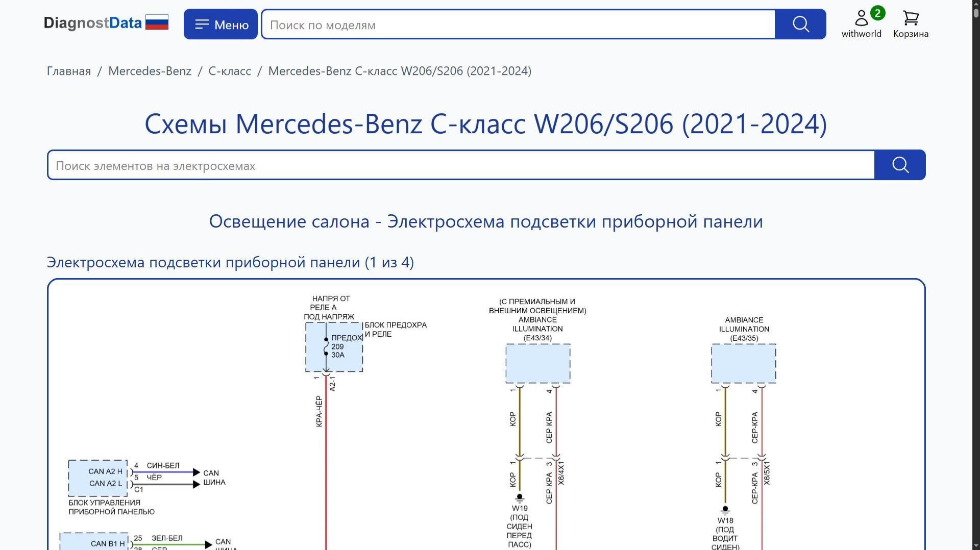Click the W19 ground point label
Image resolution: width=980 pixels, height=550 pixels.
click(x=520, y=508)
